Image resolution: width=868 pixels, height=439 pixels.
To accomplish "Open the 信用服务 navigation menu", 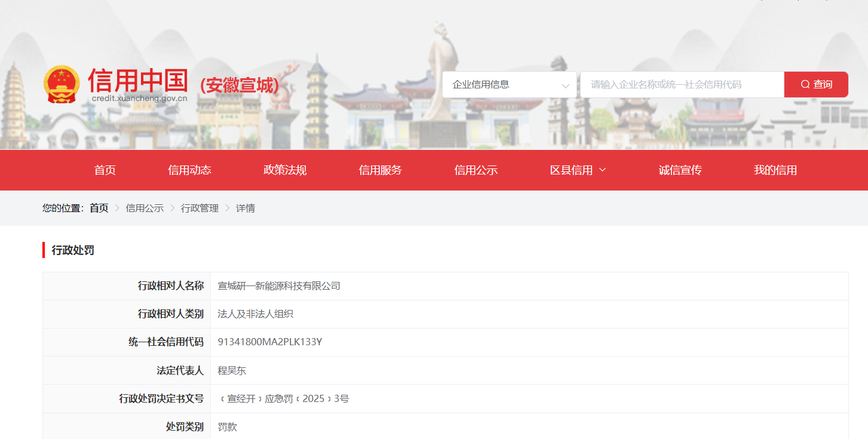I will coord(381,170).
